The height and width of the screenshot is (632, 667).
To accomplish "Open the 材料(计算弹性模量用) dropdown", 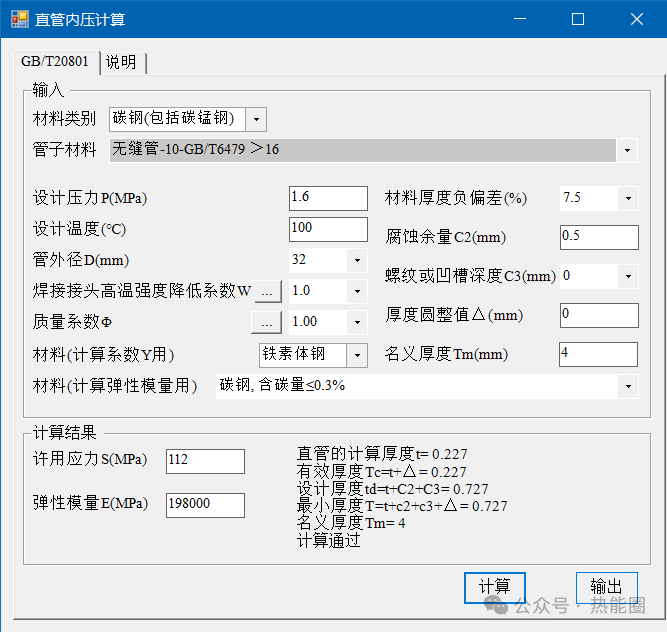I will [x=628, y=386].
